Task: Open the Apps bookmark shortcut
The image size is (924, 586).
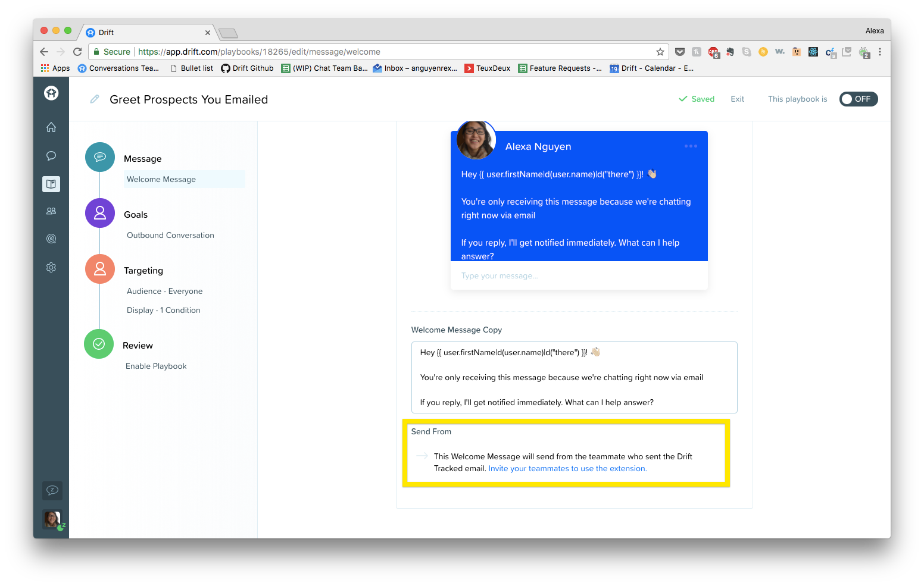Action: tap(55, 68)
